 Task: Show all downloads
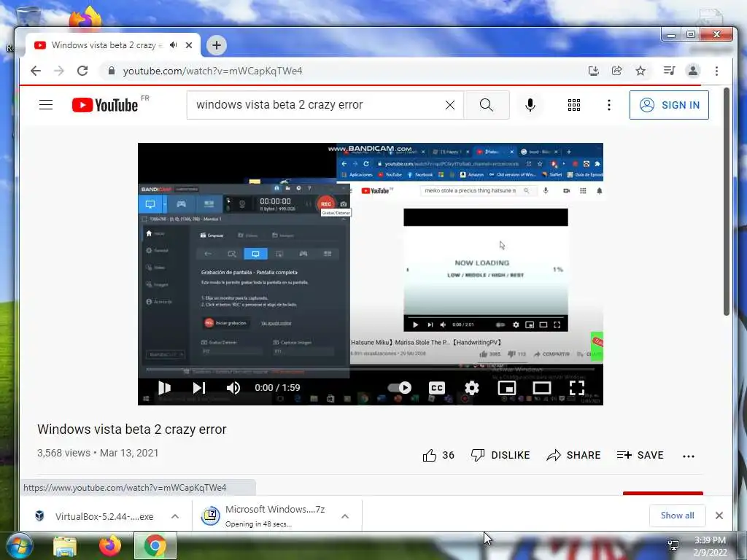(x=677, y=516)
